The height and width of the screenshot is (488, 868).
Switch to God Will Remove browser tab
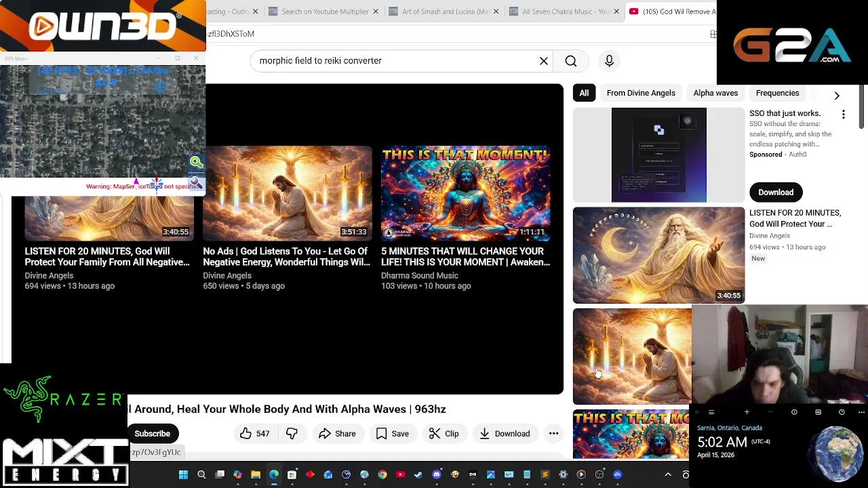coord(671,12)
